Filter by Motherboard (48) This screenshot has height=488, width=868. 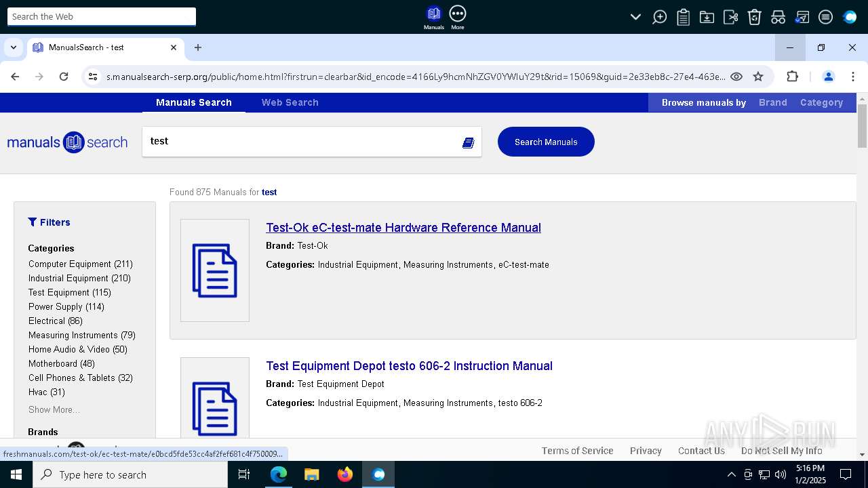tap(62, 363)
